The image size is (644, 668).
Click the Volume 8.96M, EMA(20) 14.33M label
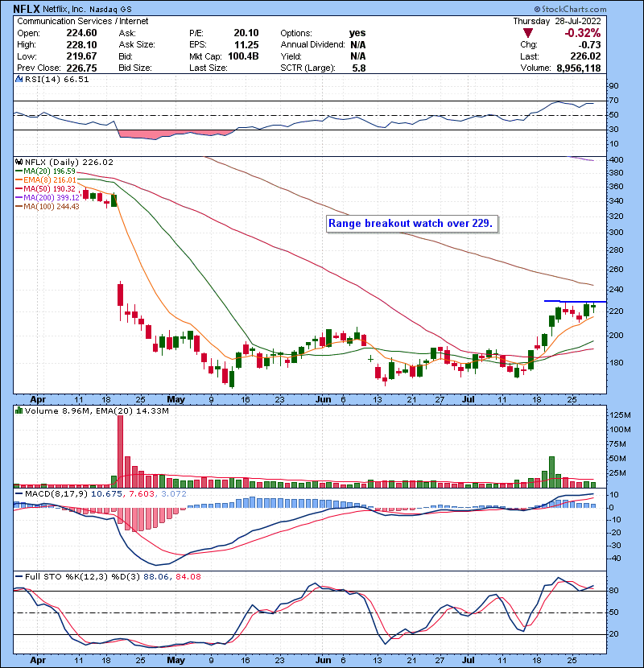97,411
